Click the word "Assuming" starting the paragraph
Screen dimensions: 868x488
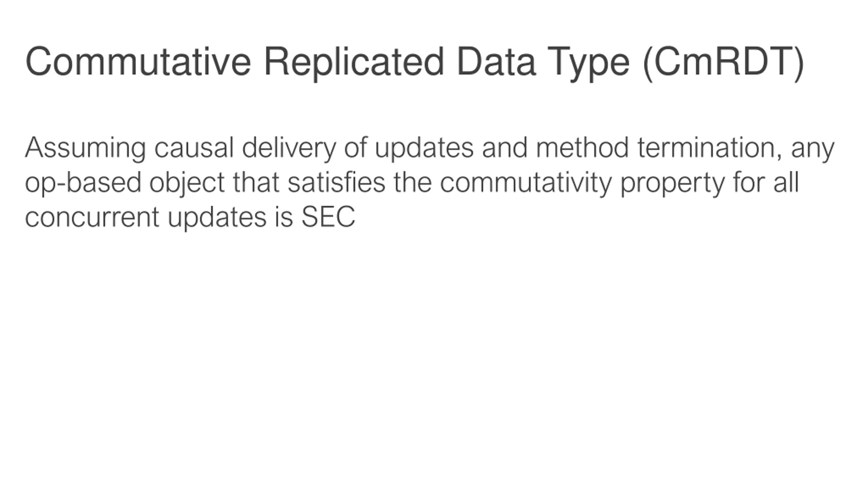[x=85, y=149]
